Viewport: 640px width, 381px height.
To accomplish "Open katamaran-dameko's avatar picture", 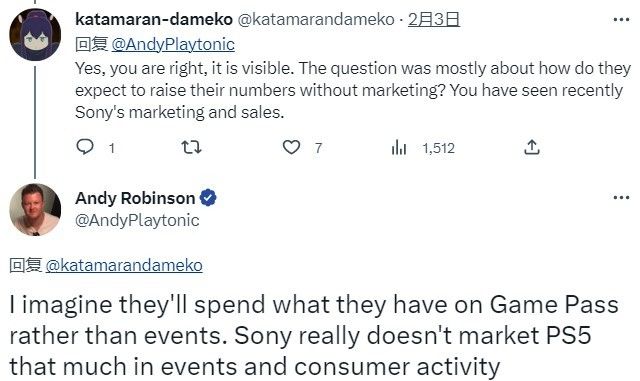I will tap(35, 34).
